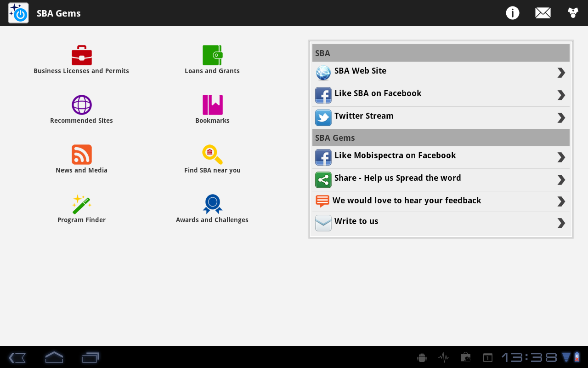588x368 pixels.
Task: Tap Facebook icon beside Like Mobispectra
Action: click(x=323, y=157)
